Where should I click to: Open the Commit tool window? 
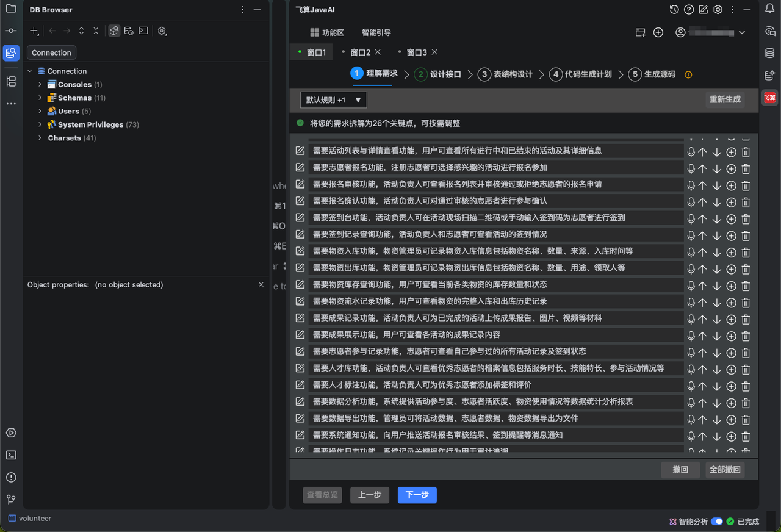point(11,31)
